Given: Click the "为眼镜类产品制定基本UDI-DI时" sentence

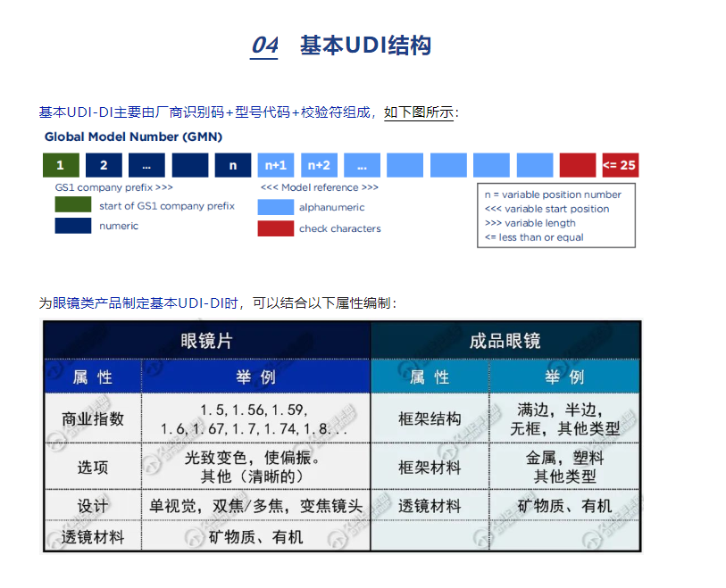Looking at the screenshot, I should tap(138, 303).
